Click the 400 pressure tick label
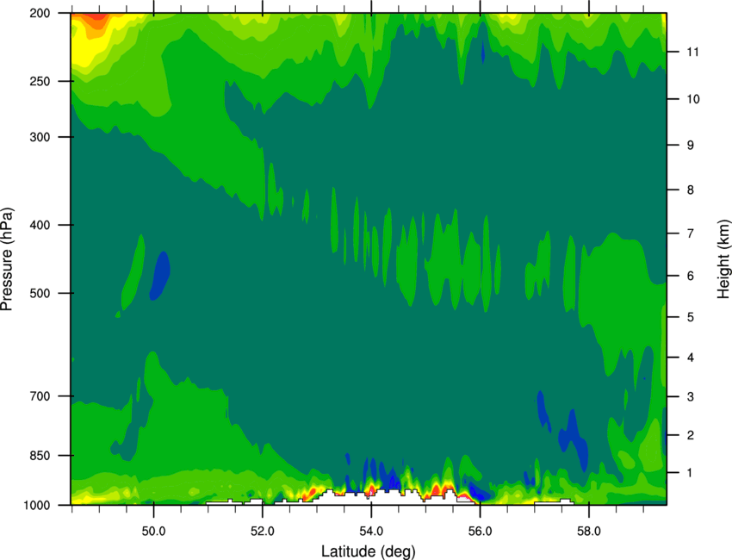732x560 pixels. tap(40, 225)
